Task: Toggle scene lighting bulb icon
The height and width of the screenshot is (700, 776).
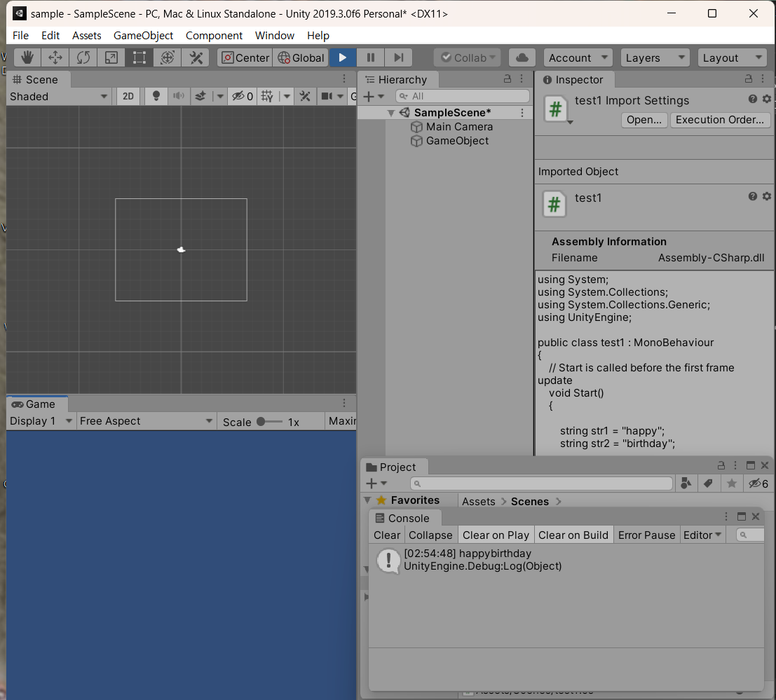Action: pyautogui.click(x=156, y=96)
